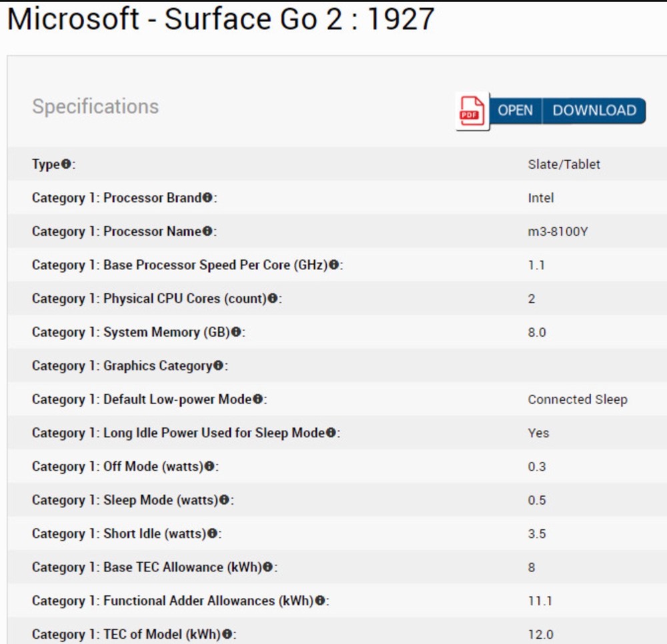667x644 pixels.
Task: Click the PDF file icon
Action: pyautogui.click(x=472, y=111)
